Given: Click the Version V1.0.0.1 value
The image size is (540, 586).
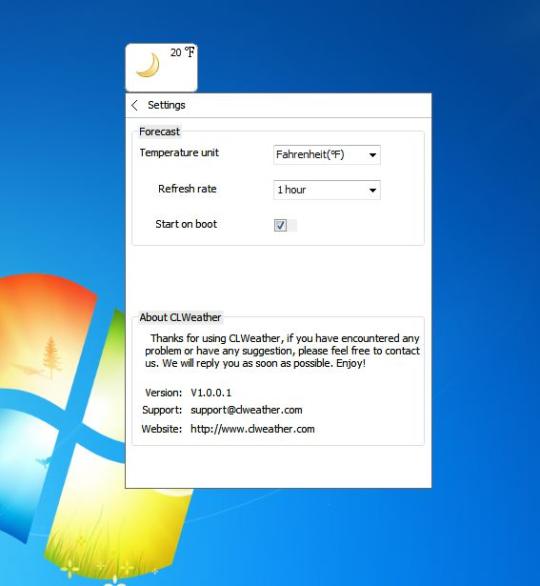Looking at the screenshot, I should pyautogui.click(x=211, y=393).
